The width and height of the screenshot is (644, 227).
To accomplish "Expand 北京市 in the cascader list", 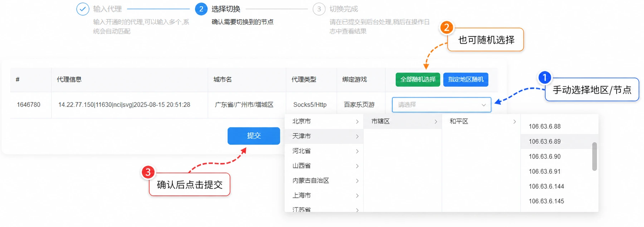I will click(324, 122).
